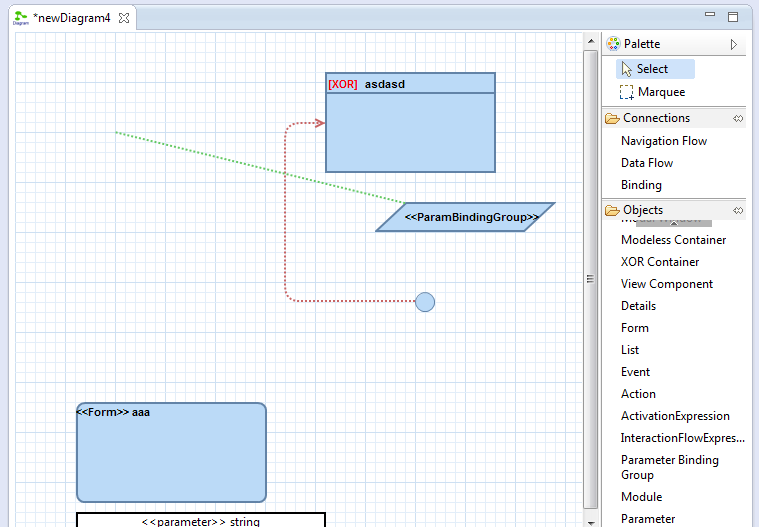This screenshot has height=527, width=759.
Task: Select the parameter string box
Action: 200,520
